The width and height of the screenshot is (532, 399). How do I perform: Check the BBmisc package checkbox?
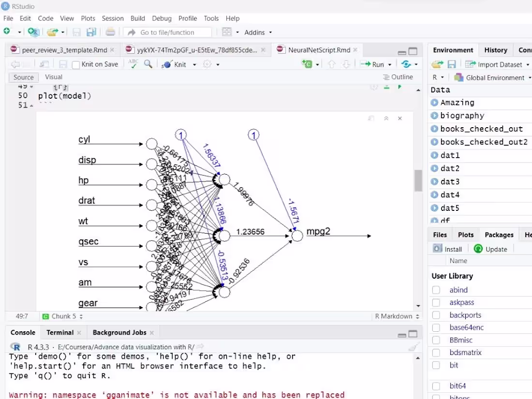tap(436, 340)
